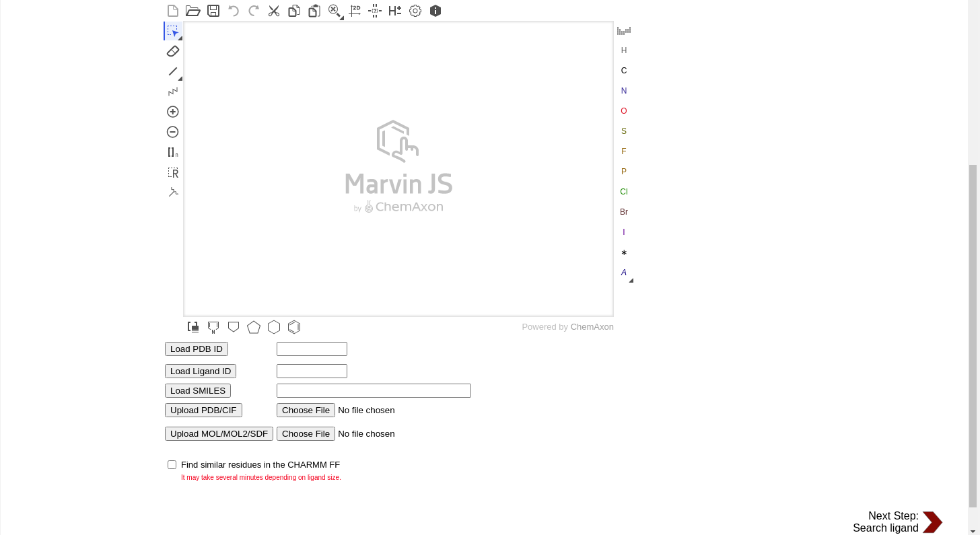The image size is (980, 535).
Task: Open a structure file via Open icon
Action: pos(193,11)
